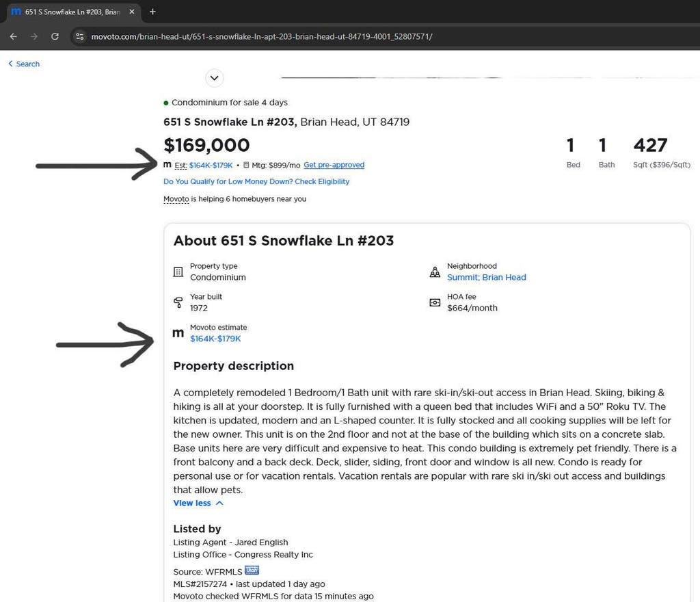
Task: Reload the Movoto page
Action: click(x=55, y=37)
